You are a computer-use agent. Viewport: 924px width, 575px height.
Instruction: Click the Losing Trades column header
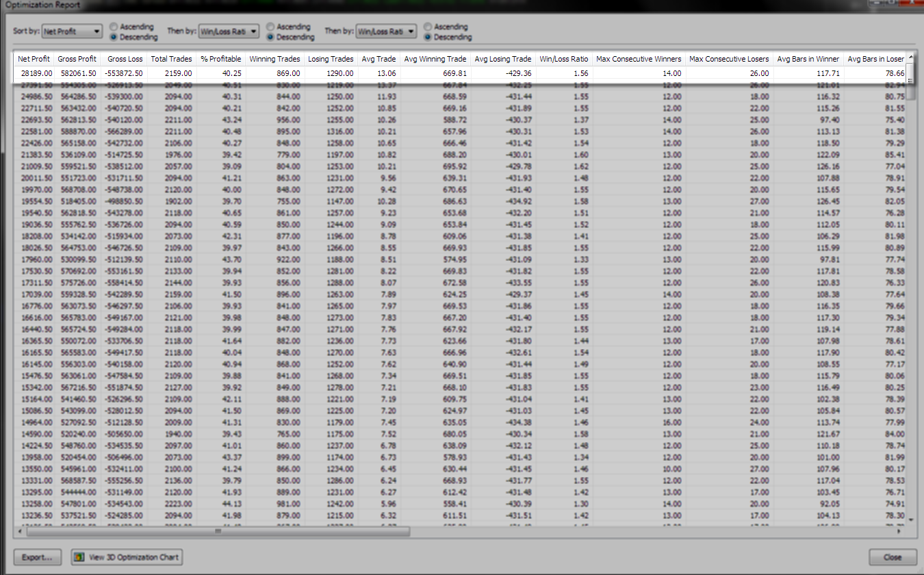click(x=331, y=59)
